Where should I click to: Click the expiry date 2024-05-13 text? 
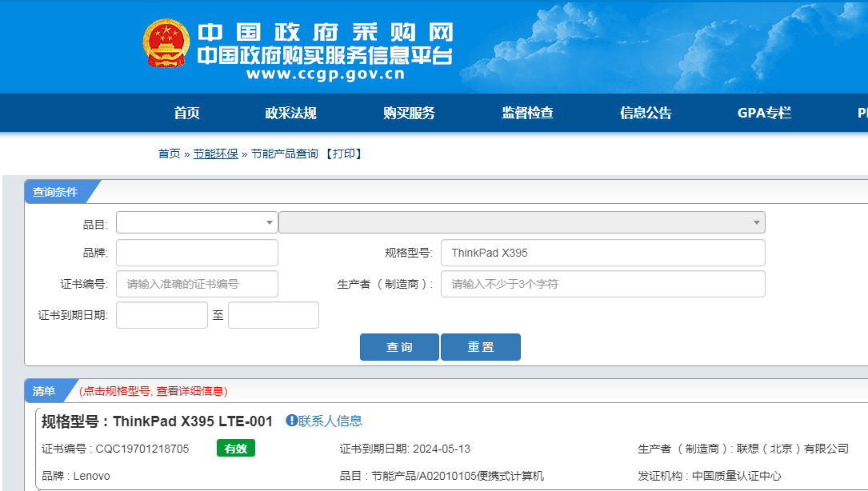pyautogui.click(x=442, y=449)
